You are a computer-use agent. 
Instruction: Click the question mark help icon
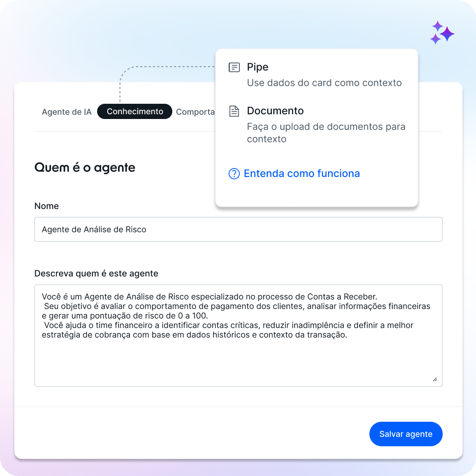(x=234, y=174)
